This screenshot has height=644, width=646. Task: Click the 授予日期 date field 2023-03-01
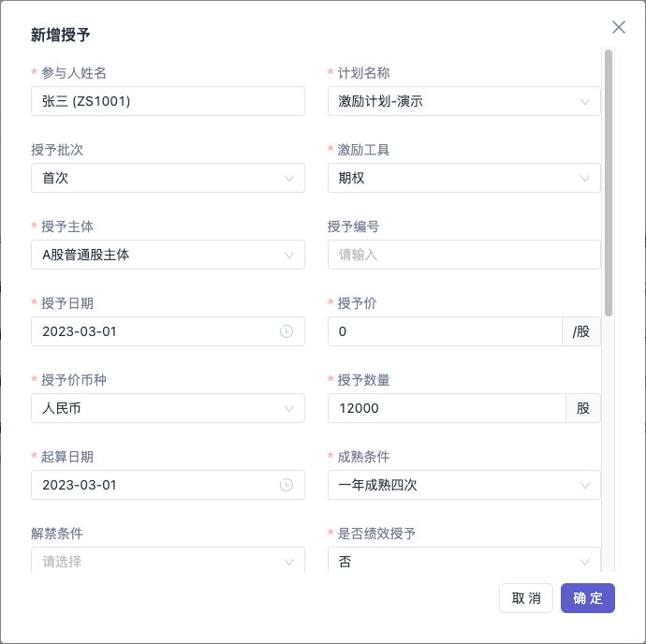click(168, 331)
